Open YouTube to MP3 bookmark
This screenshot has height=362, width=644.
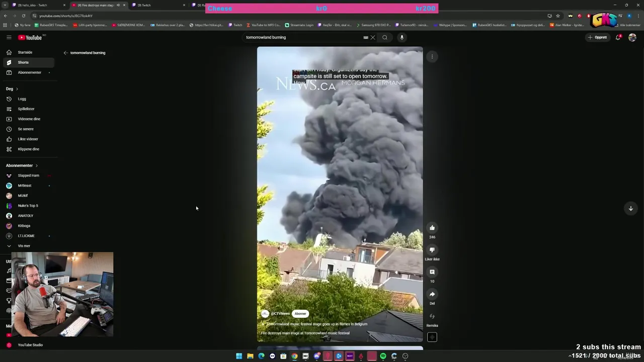tap(264, 25)
